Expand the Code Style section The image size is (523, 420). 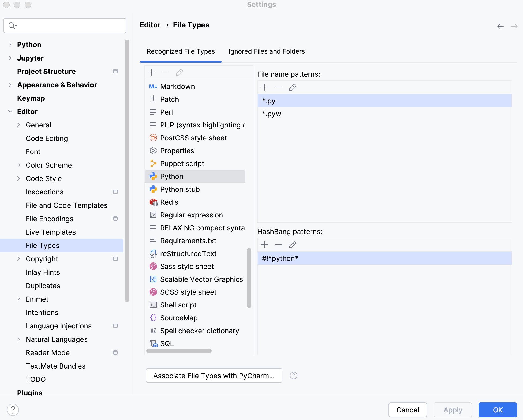[18, 178]
